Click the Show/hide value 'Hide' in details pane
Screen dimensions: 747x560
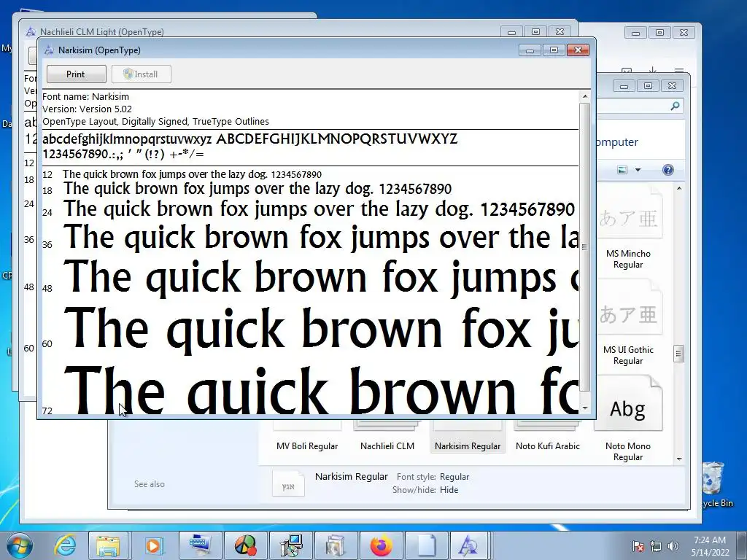[x=449, y=490]
